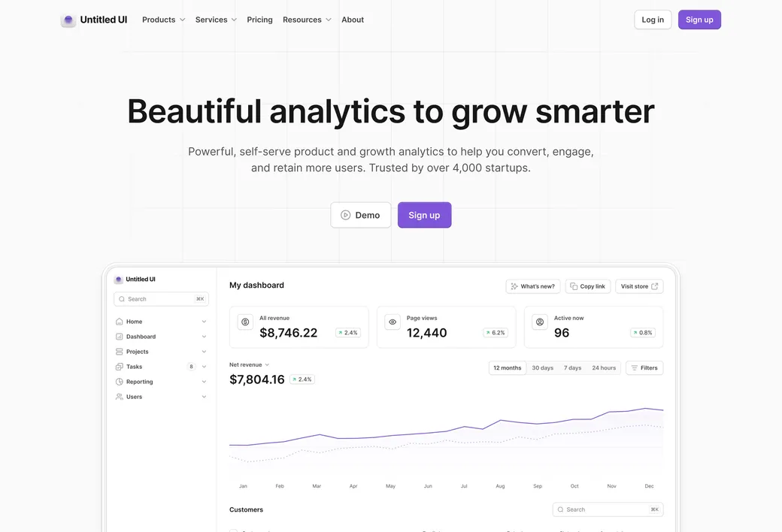Go to the About page

(x=353, y=20)
